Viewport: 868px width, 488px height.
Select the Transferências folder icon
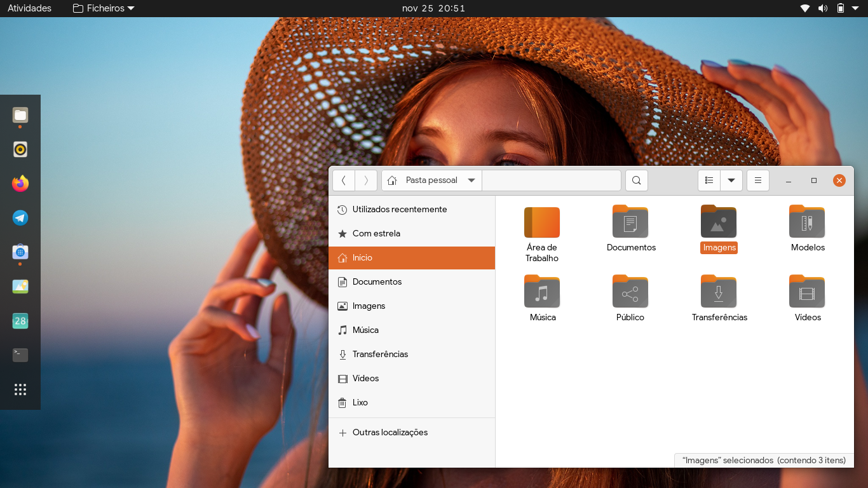[x=719, y=292]
